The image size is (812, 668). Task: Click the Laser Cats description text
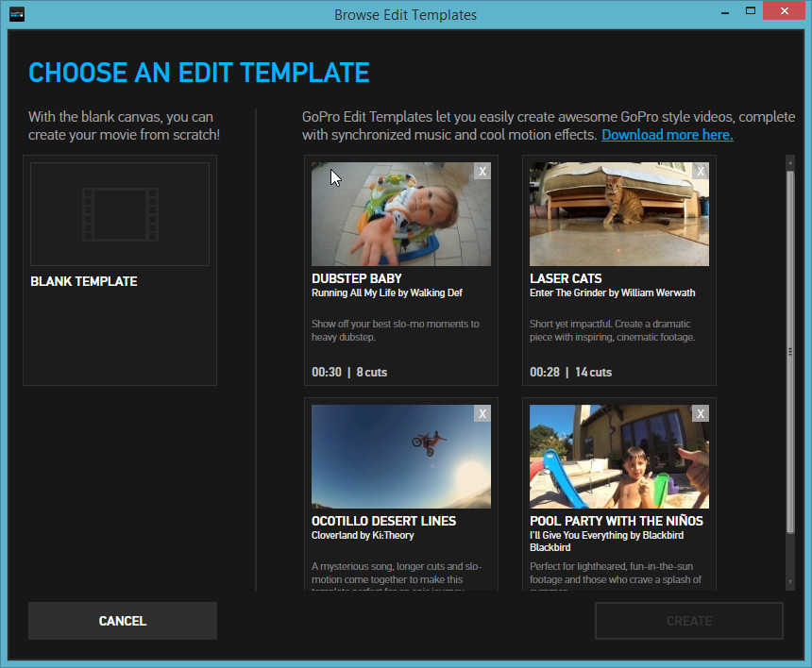[x=612, y=330]
